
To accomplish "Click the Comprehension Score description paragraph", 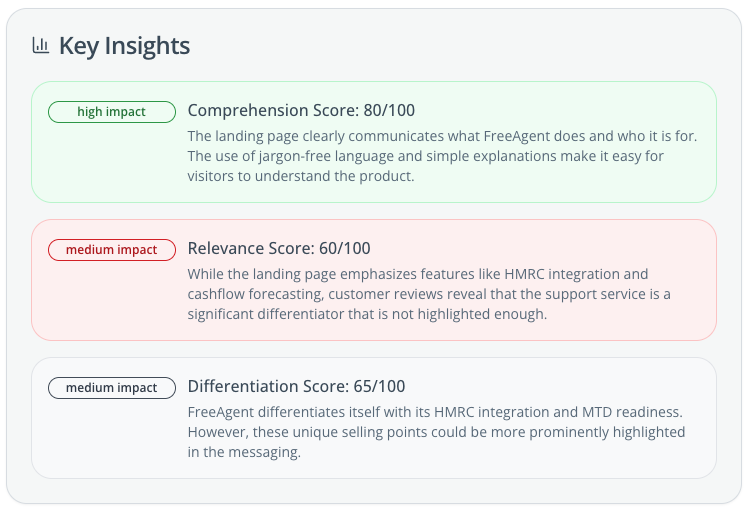I will tap(440, 156).
